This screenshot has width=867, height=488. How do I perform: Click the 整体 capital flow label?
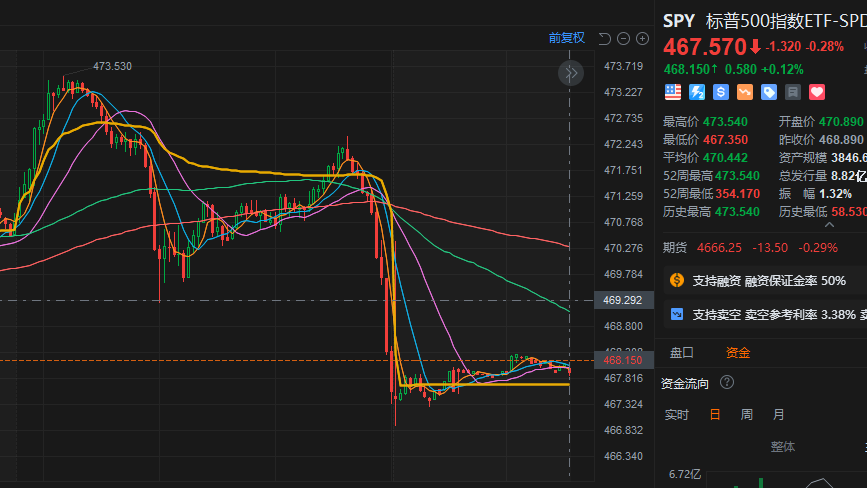(x=783, y=447)
